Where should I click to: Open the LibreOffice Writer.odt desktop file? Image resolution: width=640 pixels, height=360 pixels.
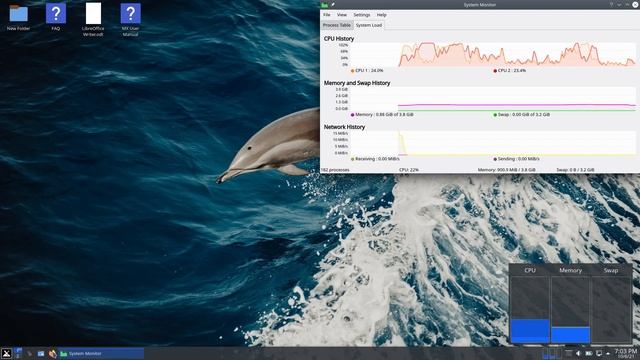93,20
